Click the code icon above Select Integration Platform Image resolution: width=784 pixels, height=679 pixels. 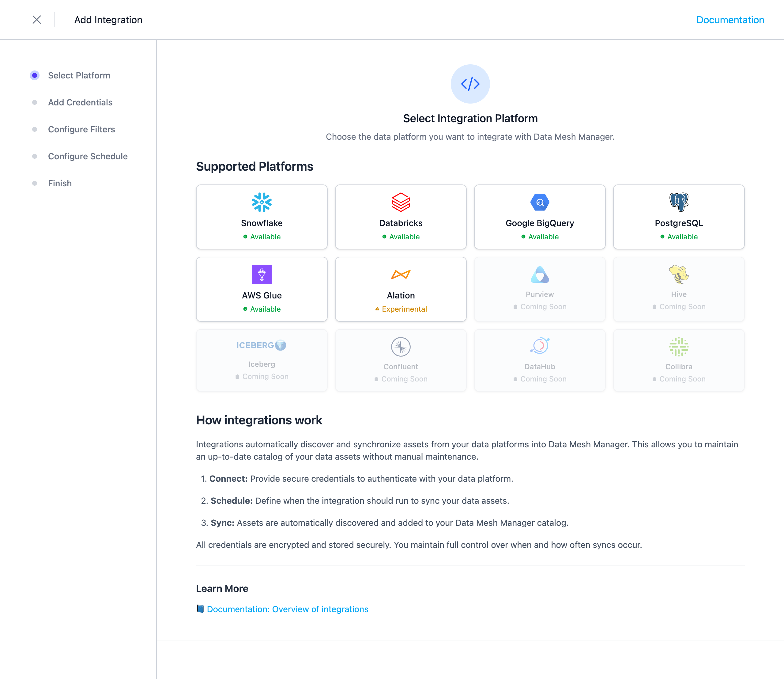470,84
